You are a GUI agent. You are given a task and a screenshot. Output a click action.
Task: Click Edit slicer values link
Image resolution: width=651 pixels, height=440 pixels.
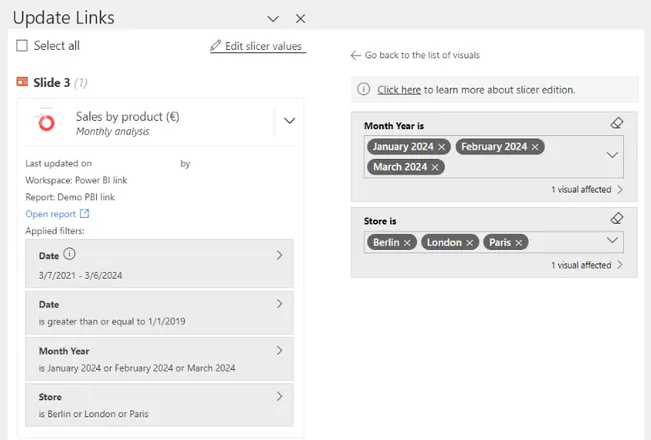pos(258,46)
